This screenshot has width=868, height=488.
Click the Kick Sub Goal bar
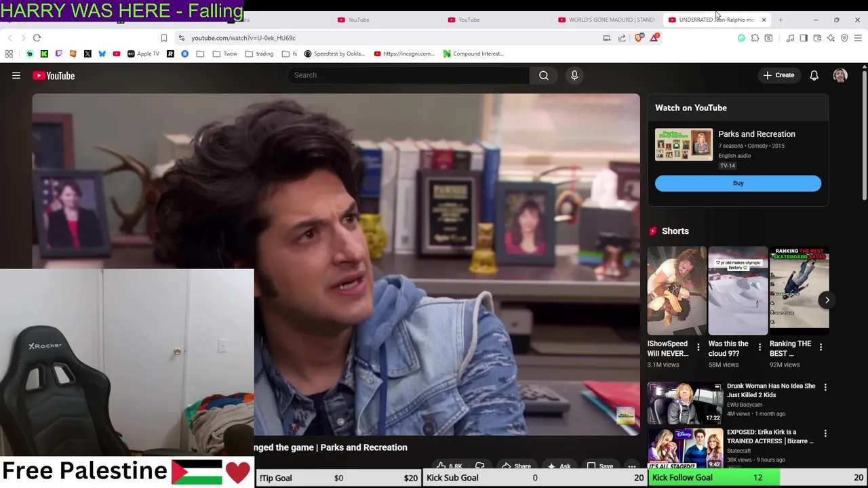[534, 478]
